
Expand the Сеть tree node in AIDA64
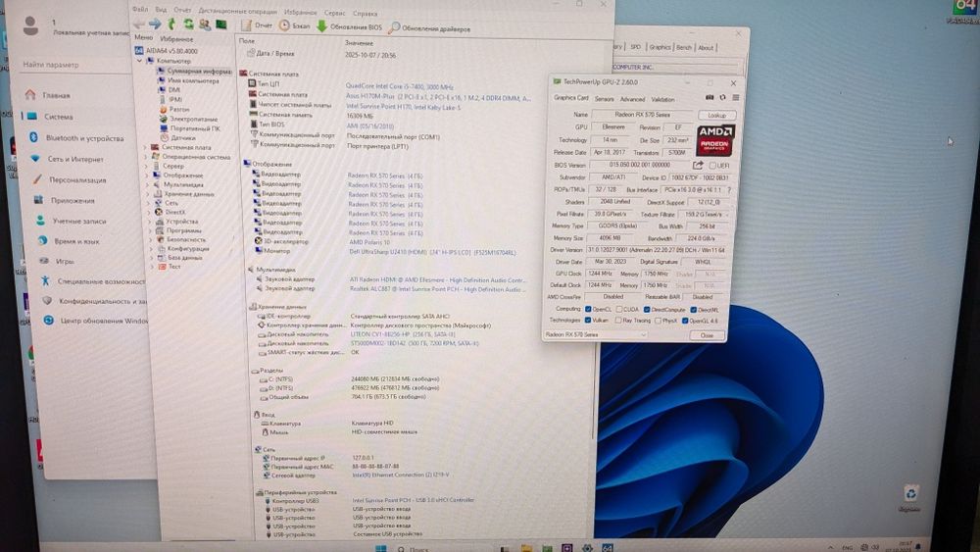click(149, 203)
